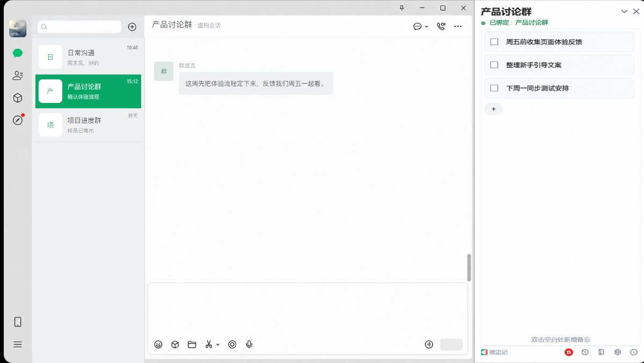This screenshot has width=644, height=363.
Task: Click into the message input area
Action: [x=308, y=310]
